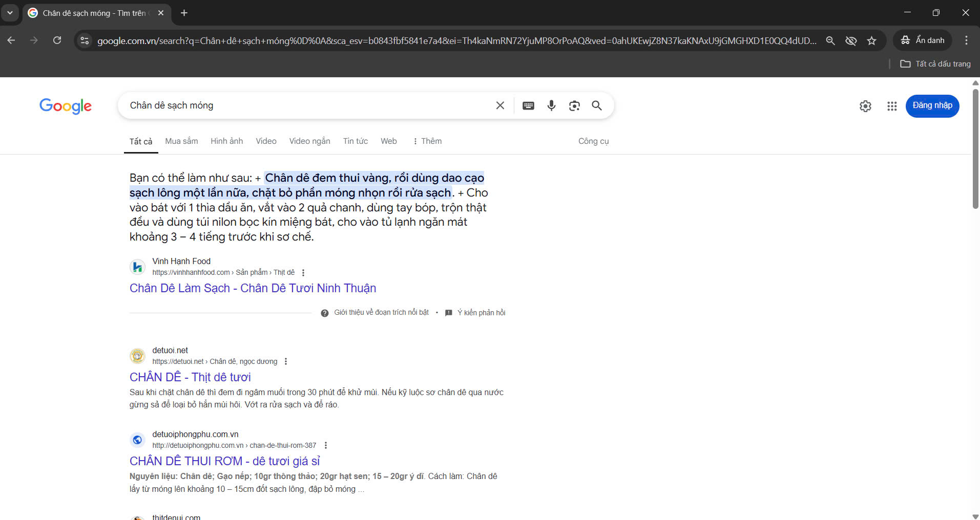980x520 pixels.
Task: Submit search with magnifier button
Action: tap(597, 105)
